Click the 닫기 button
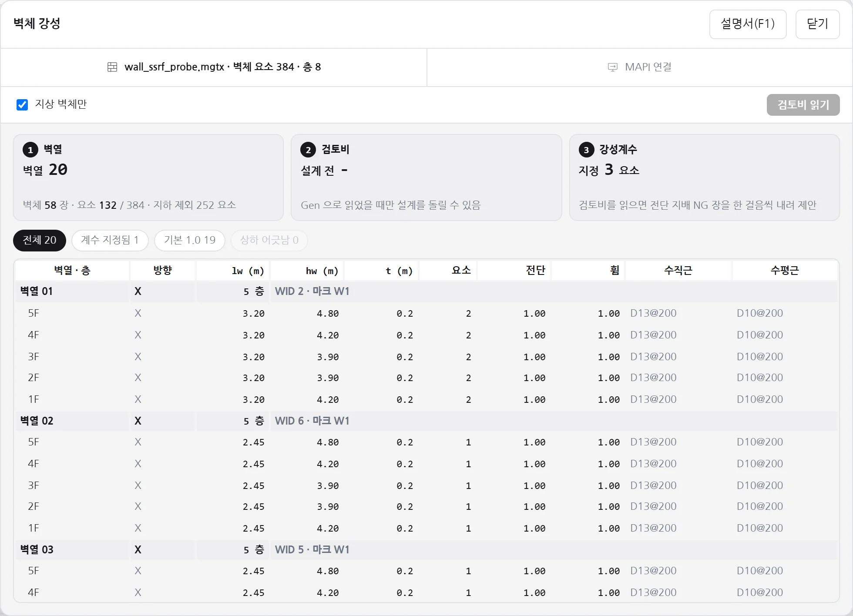Image resolution: width=853 pixels, height=616 pixels. point(817,24)
